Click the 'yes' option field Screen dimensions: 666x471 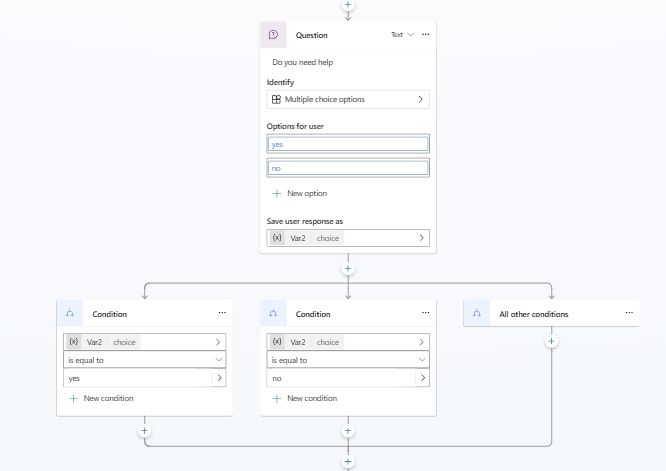pos(348,144)
